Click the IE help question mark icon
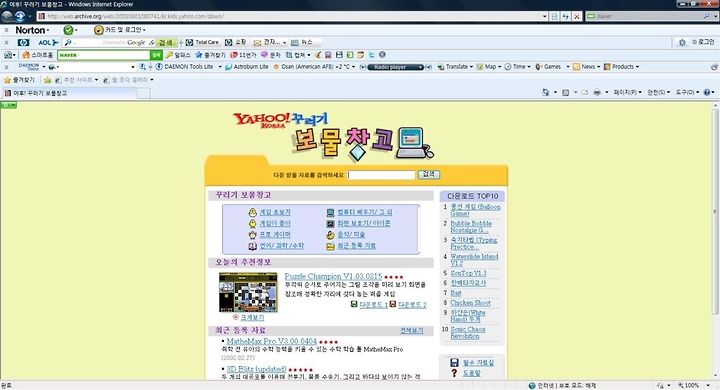720x390 pixels. tap(707, 92)
